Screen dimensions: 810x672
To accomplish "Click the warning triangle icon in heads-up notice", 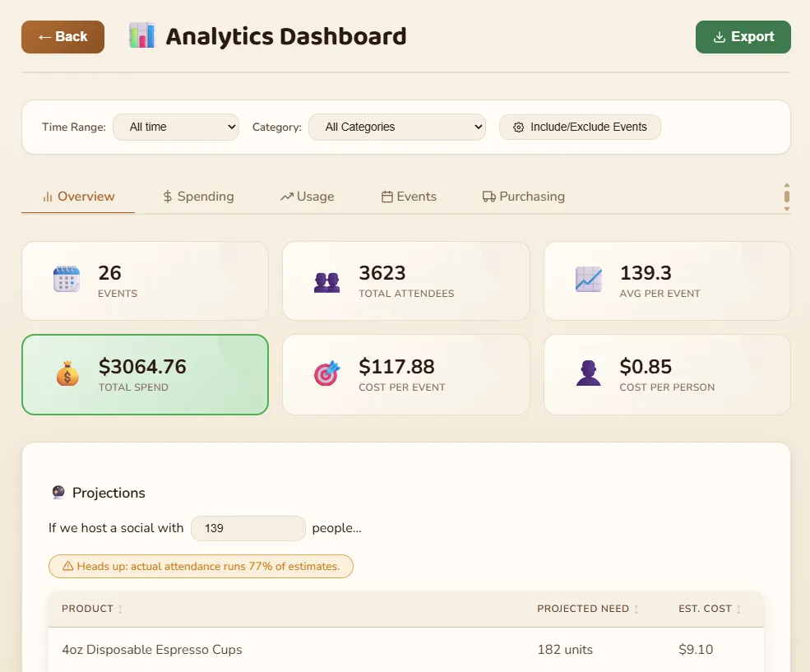I will (x=67, y=567).
